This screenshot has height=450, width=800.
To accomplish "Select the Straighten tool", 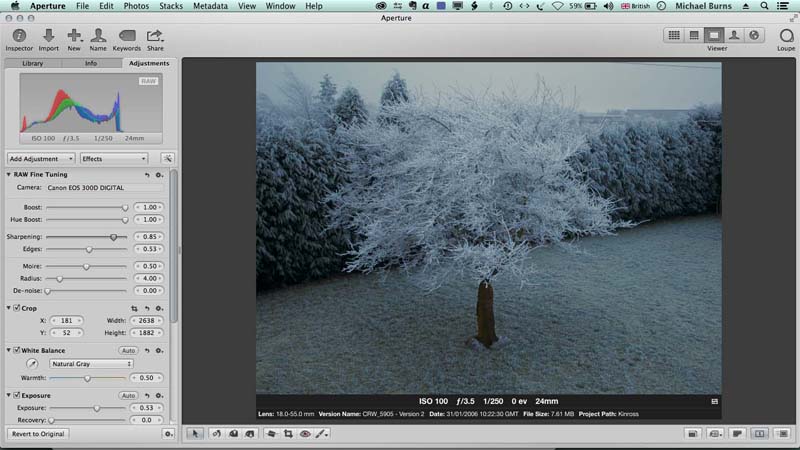I will point(271,434).
